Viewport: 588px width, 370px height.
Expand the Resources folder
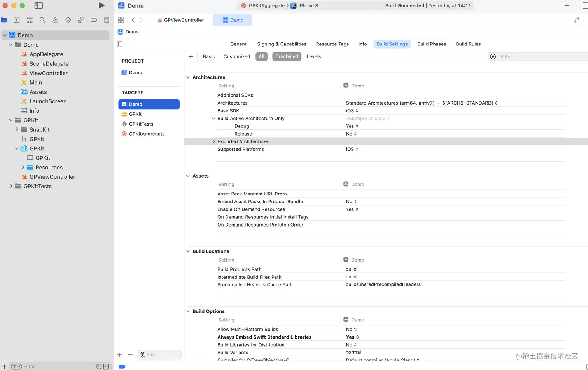pyautogui.click(x=23, y=167)
